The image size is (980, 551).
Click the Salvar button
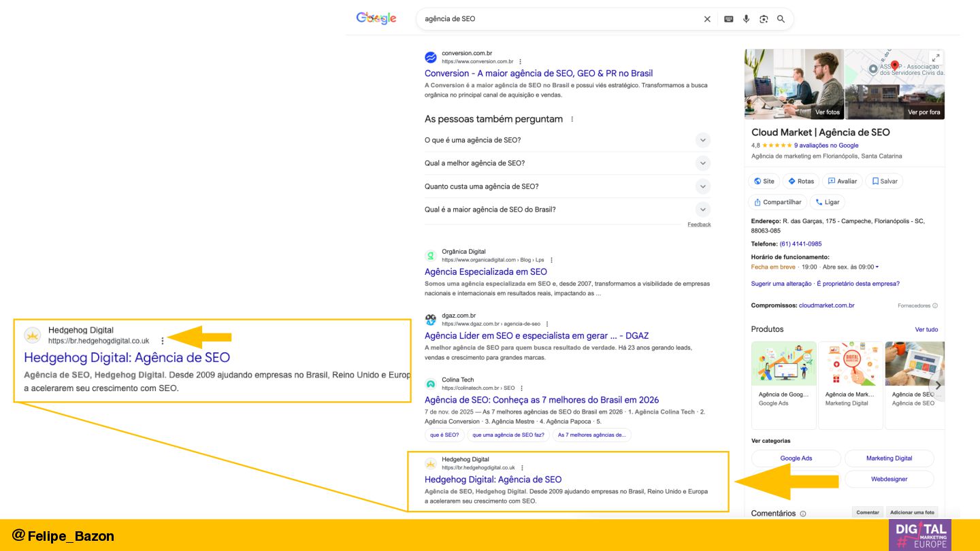pyautogui.click(x=885, y=181)
